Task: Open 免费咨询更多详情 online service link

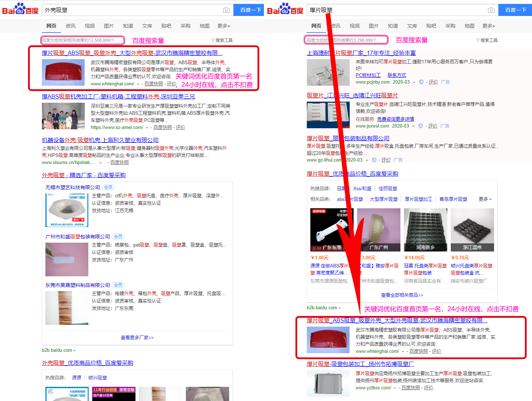Action: coord(395,119)
